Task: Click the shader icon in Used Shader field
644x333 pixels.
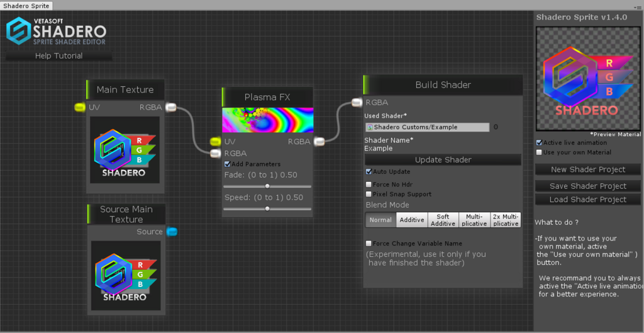Action: (x=370, y=127)
